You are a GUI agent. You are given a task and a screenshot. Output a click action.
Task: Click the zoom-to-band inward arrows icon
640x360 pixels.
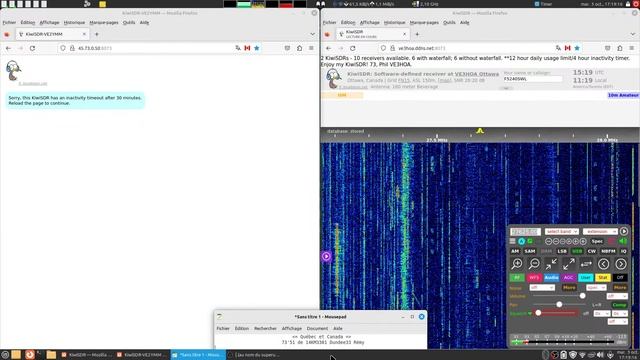tap(551, 264)
